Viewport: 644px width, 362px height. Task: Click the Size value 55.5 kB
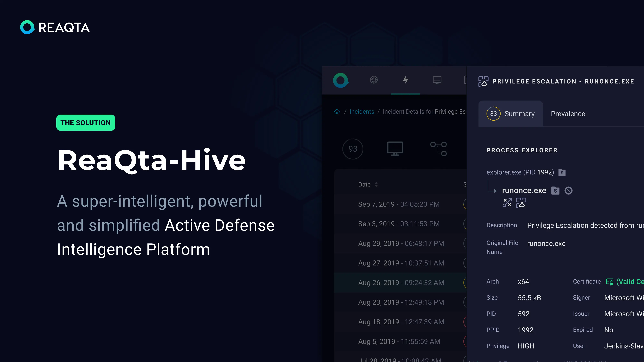point(529,298)
